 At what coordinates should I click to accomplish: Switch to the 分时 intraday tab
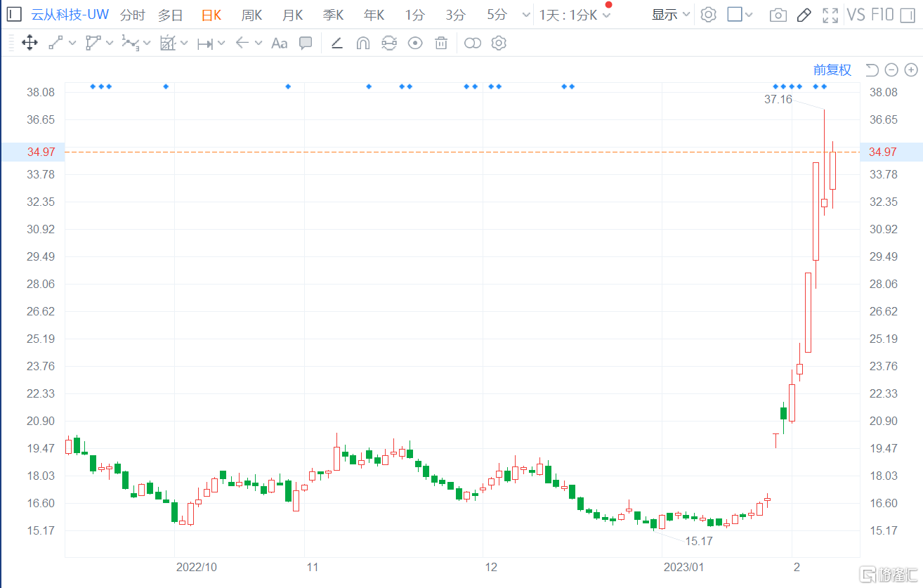tap(132, 15)
